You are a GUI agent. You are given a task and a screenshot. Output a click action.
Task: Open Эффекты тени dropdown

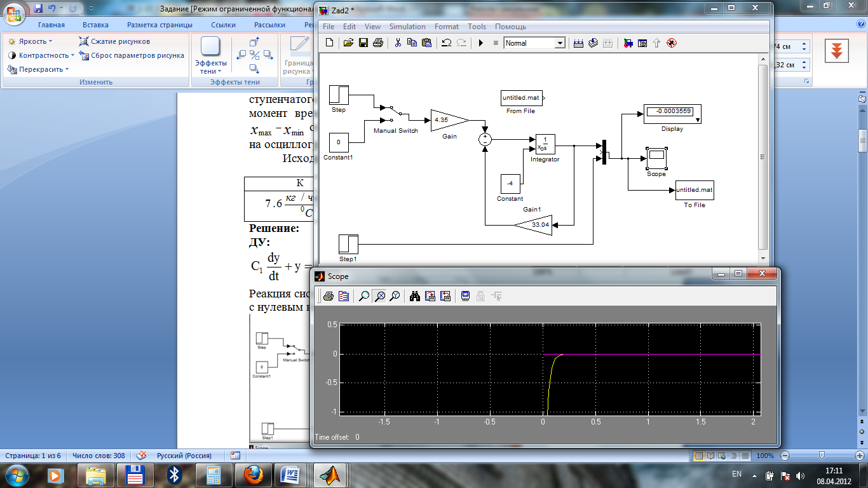[x=210, y=56]
